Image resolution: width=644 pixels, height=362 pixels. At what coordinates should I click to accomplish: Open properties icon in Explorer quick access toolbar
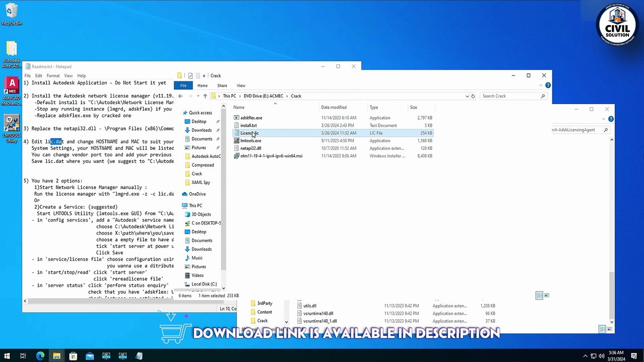click(190, 76)
